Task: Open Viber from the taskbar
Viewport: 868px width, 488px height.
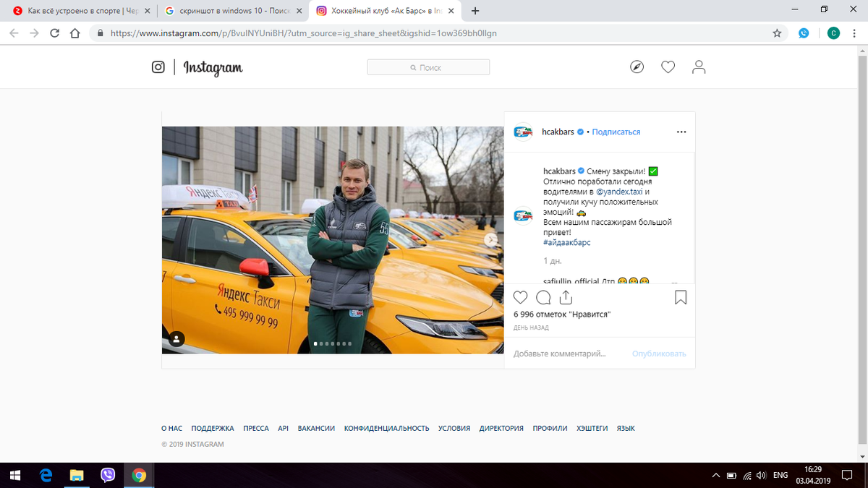Action: click(x=108, y=475)
